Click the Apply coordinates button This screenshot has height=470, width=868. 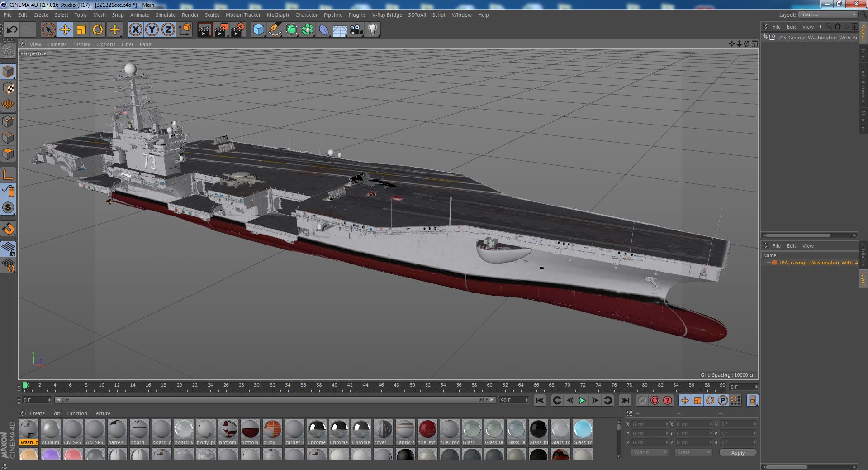[738, 452]
